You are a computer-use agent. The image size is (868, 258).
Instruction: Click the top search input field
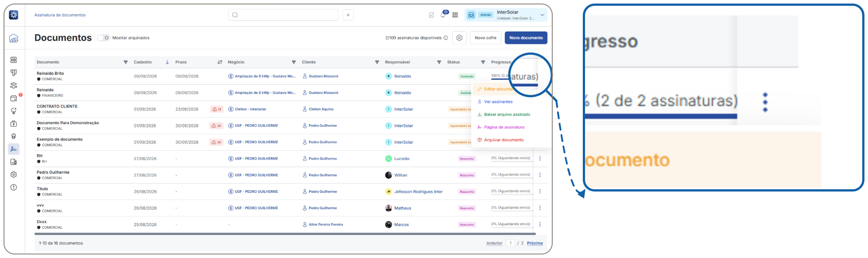pos(283,15)
